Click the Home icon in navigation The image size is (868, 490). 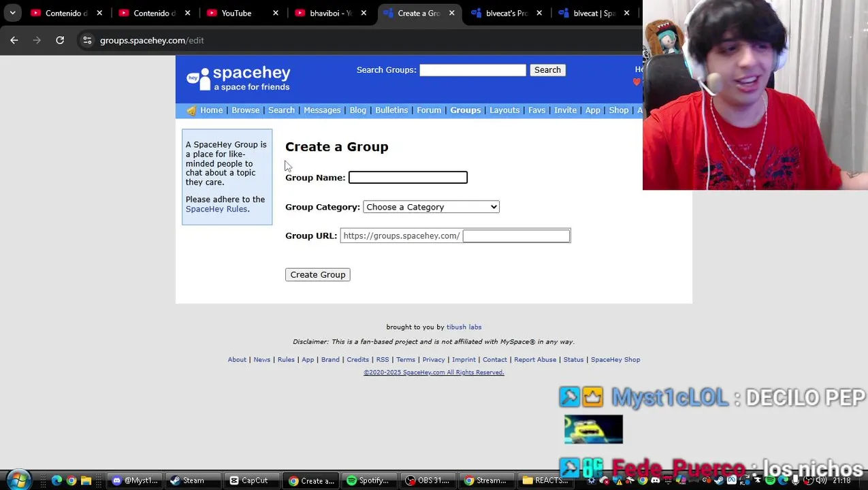(x=191, y=110)
